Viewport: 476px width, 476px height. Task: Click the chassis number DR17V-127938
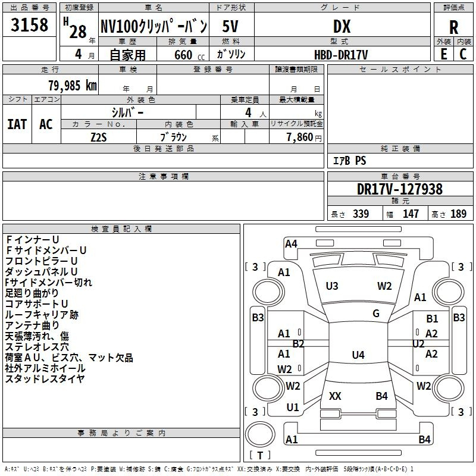coord(399,189)
